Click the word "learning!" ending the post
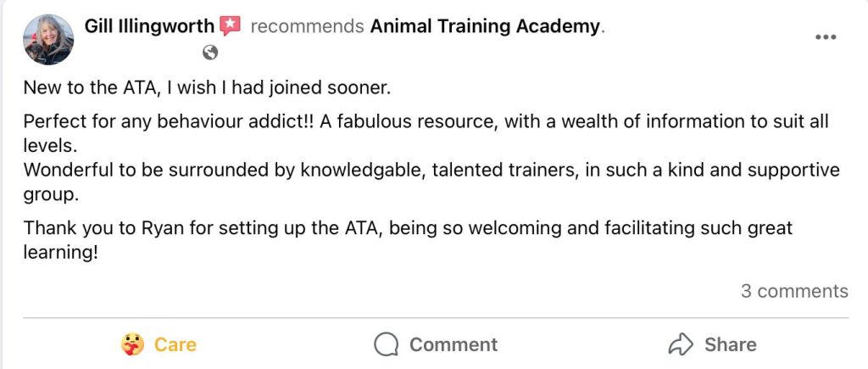Screen dimensions: 868x369 (61, 252)
